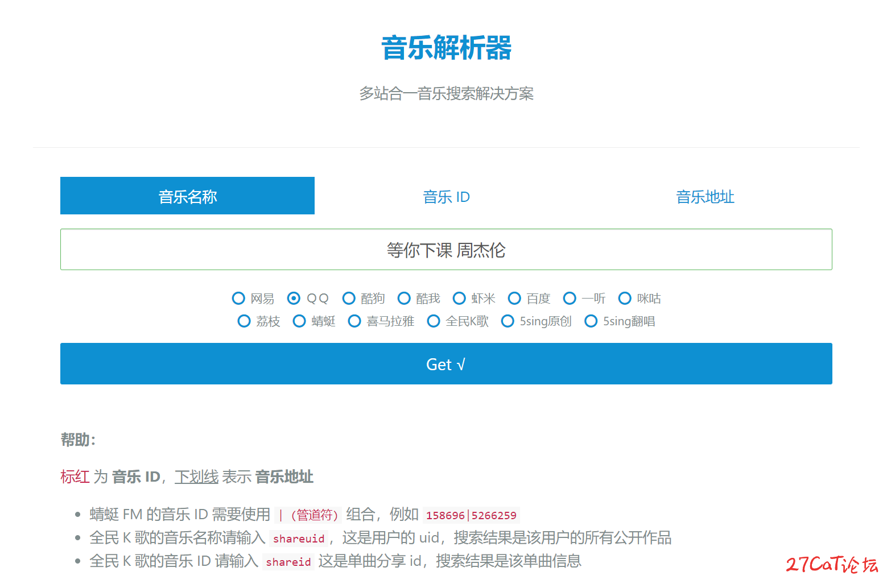Click the 多站合一音乐搜索解决方案 subtitle

(x=446, y=93)
